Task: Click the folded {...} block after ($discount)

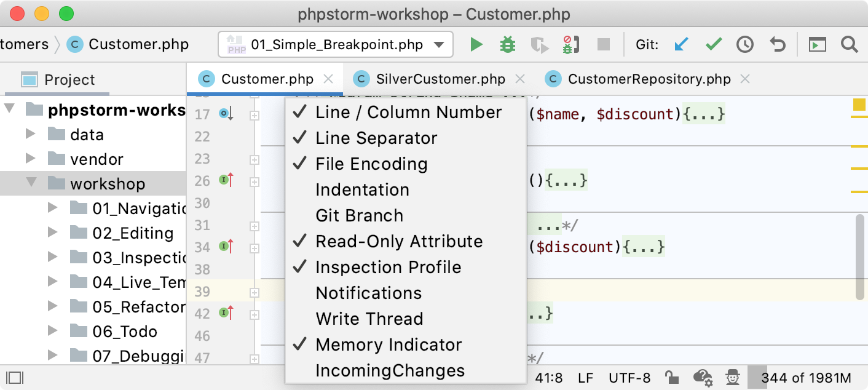Action: click(644, 247)
